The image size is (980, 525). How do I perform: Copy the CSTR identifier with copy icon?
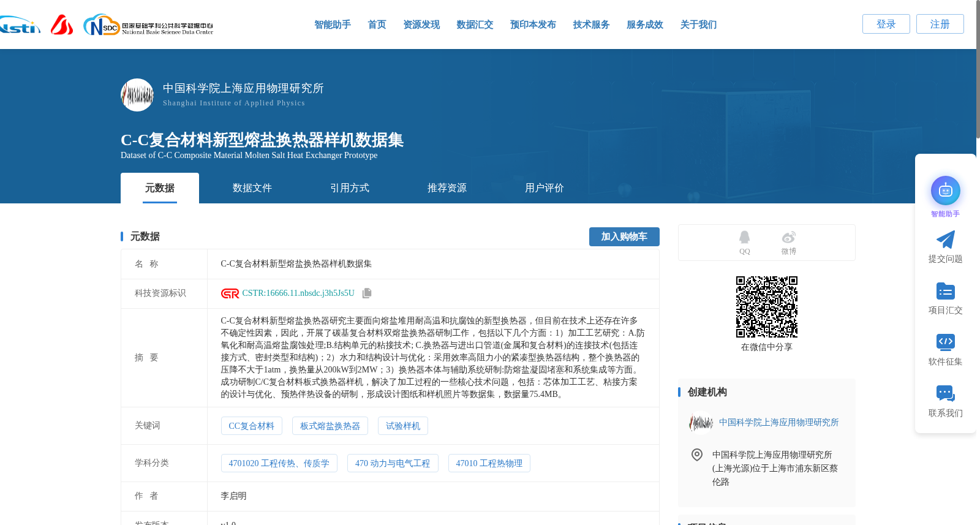point(367,293)
